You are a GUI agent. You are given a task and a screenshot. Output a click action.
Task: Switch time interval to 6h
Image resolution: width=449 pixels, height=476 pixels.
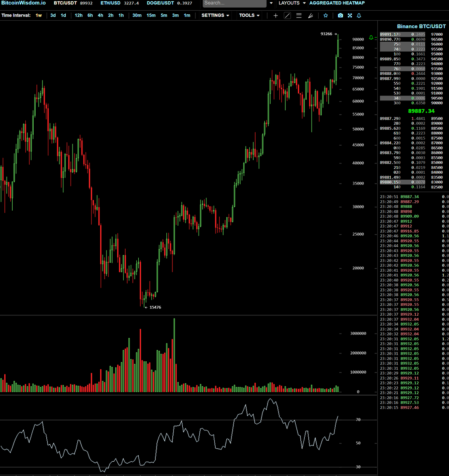(90, 15)
